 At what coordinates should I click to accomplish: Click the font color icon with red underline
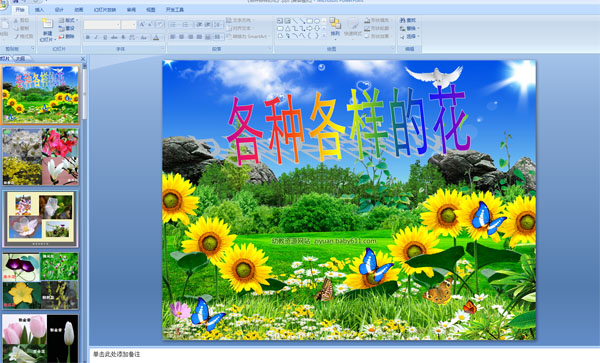[156, 37]
